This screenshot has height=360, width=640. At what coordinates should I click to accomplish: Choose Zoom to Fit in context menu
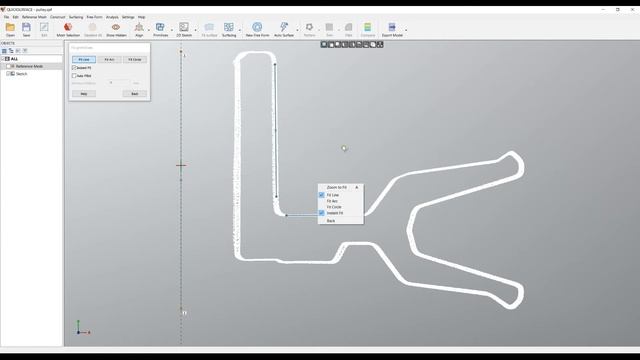[x=341, y=187]
